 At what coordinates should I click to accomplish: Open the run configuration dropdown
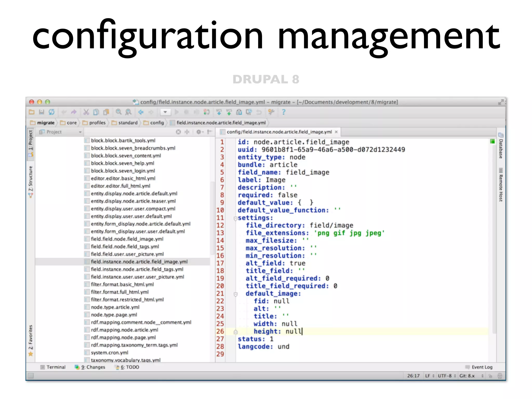pyautogui.click(x=165, y=112)
